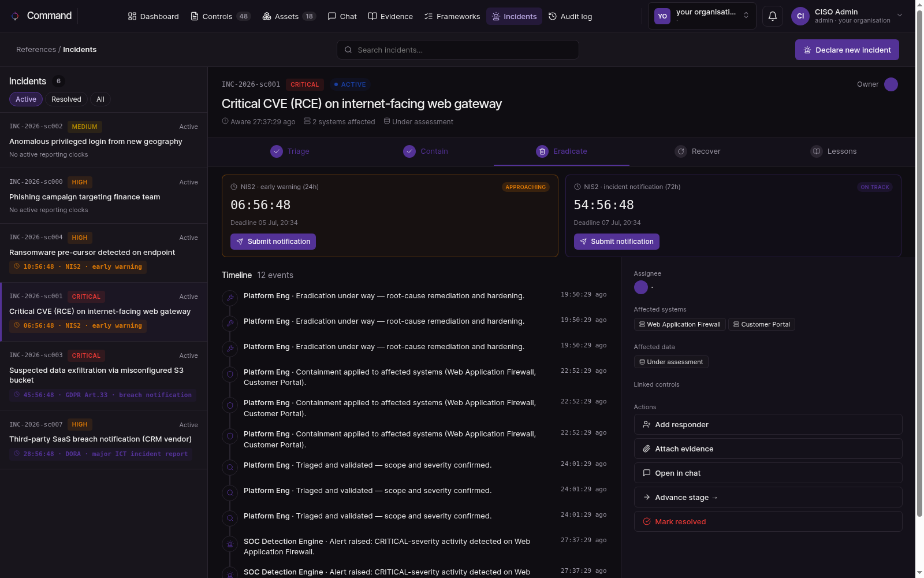Click Declare new incident button
The width and height of the screenshot is (924, 578).
click(x=847, y=50)
